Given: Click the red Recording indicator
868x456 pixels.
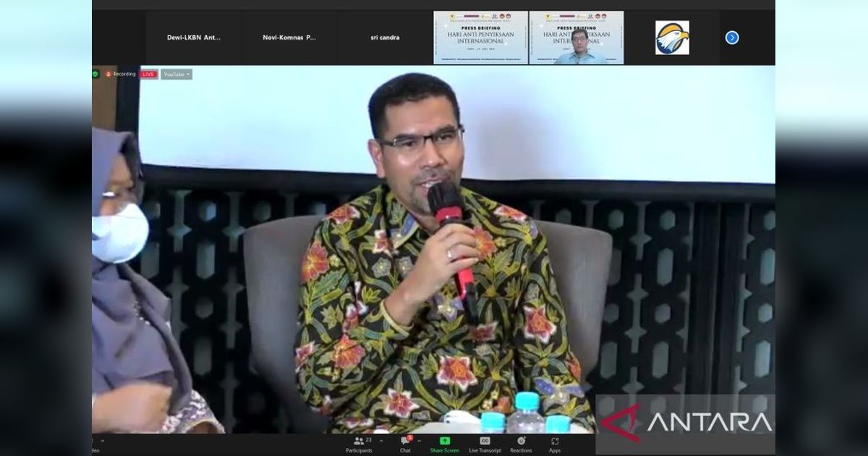Looking at the screenshot, I should point(121,74).
